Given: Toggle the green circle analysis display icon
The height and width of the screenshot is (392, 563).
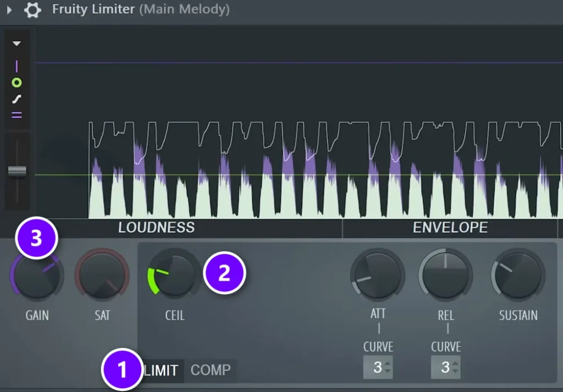Looking at the screenshot, I should click(x=16, y=83).
